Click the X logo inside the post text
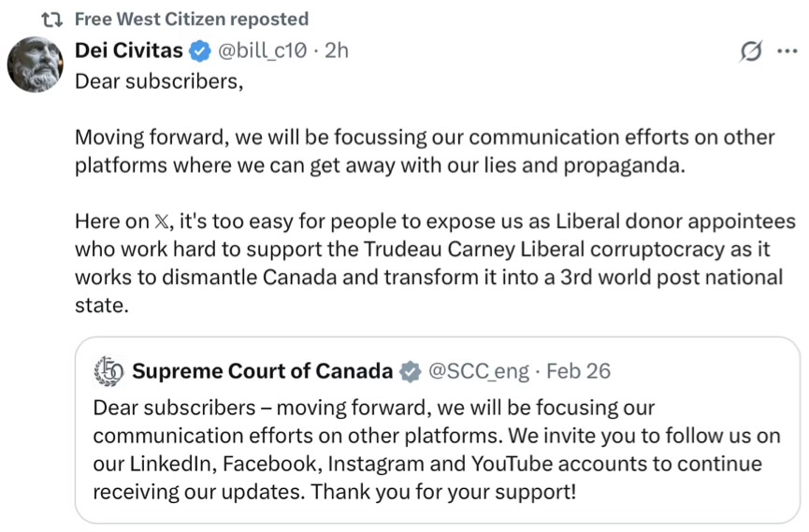809x532 pixels. [x=163, y=223]
